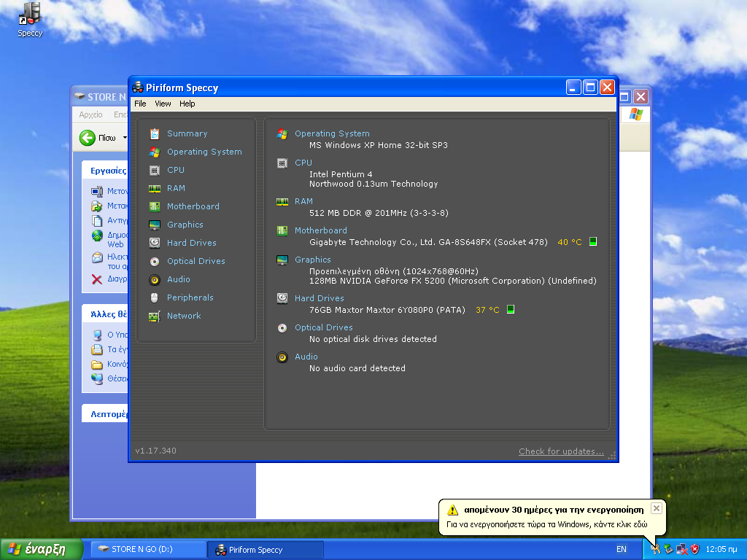Select Summary in the Speccy sidebar
747x560 pixels.
click(x=187, y=134)
